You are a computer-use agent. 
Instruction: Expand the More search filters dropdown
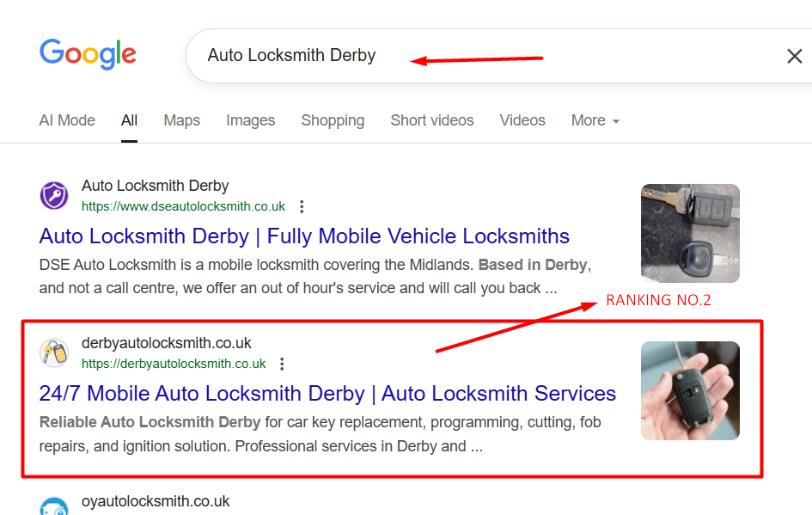[x=595, y=120]
